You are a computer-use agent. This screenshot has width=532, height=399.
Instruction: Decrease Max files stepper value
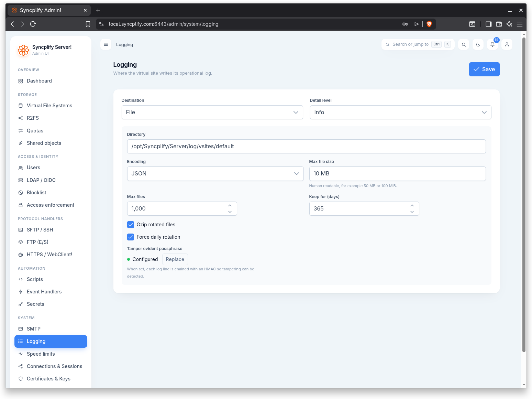coord(230,212)
